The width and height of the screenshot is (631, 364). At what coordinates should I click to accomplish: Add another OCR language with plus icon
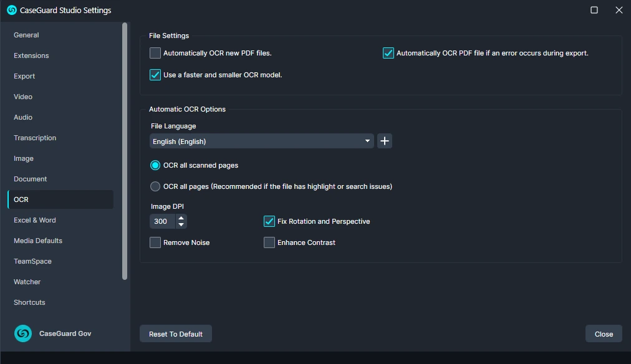385,141
